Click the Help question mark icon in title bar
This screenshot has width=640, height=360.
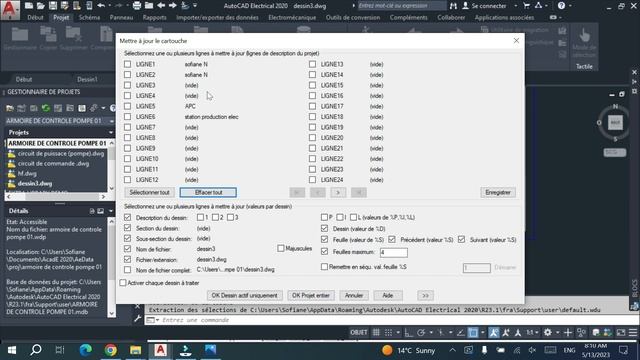coord(562,6)
